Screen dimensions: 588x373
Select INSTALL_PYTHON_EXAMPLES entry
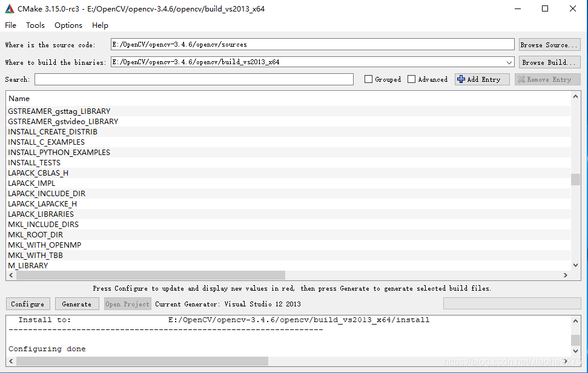[289, 153]
